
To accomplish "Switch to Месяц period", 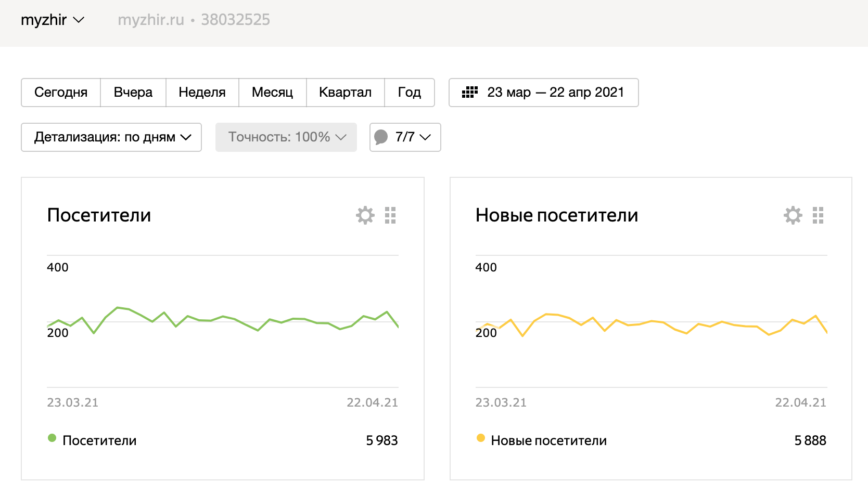I will pyautogui.click(x=272, y=93).
